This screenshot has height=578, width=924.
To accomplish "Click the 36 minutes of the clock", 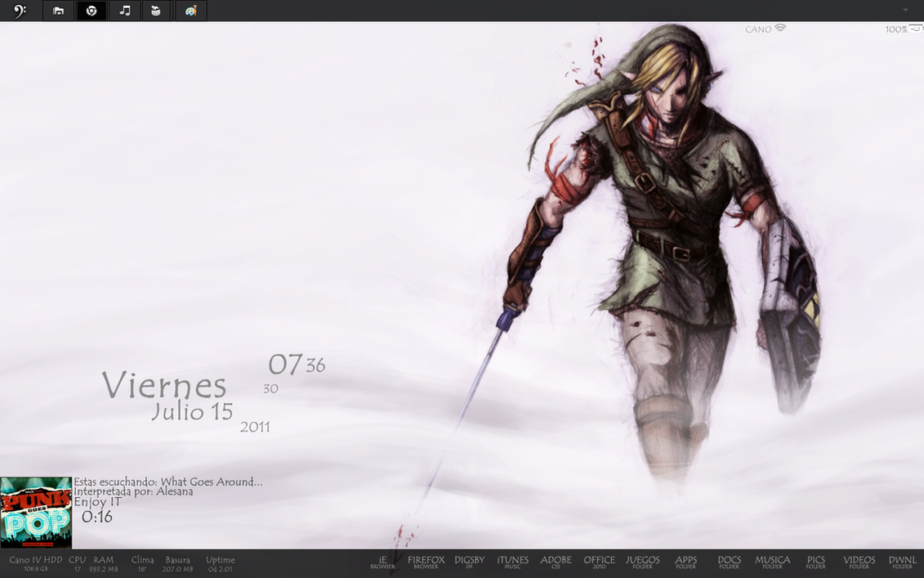I will (x=315, y=365).
